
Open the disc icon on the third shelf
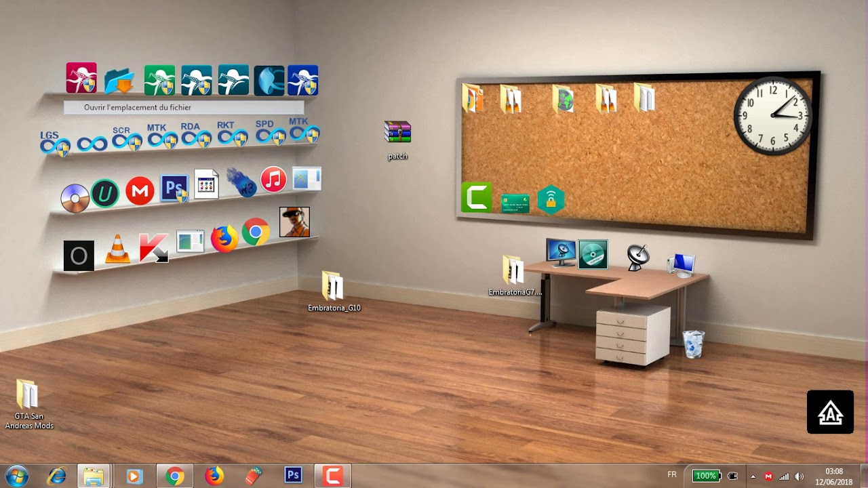(75, 198)
